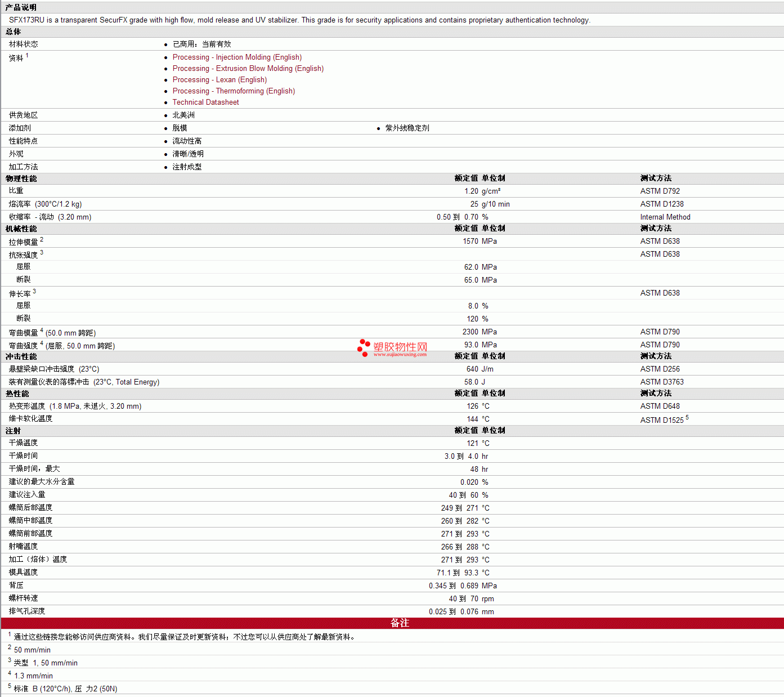Select the 干燥时间，最大 value 48
The width and height of the screenshot is (784, 697).
click(x=474, y=470)
